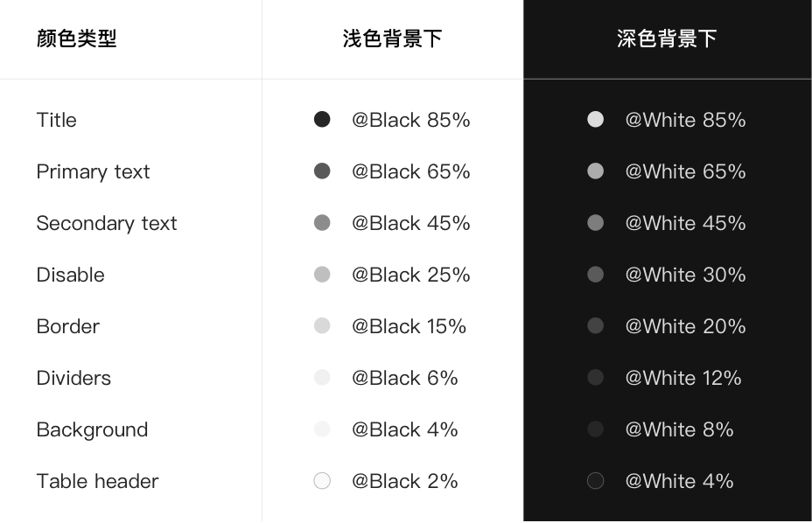Click the @White 85% color dot
This screenshot has height=523, width=812.
596,119
